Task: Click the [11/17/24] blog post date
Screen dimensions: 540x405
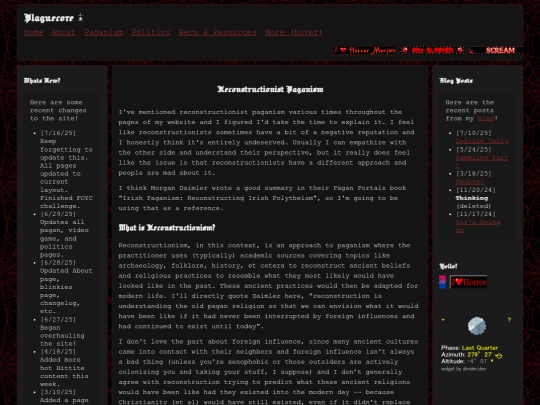Action: point(476,214)
